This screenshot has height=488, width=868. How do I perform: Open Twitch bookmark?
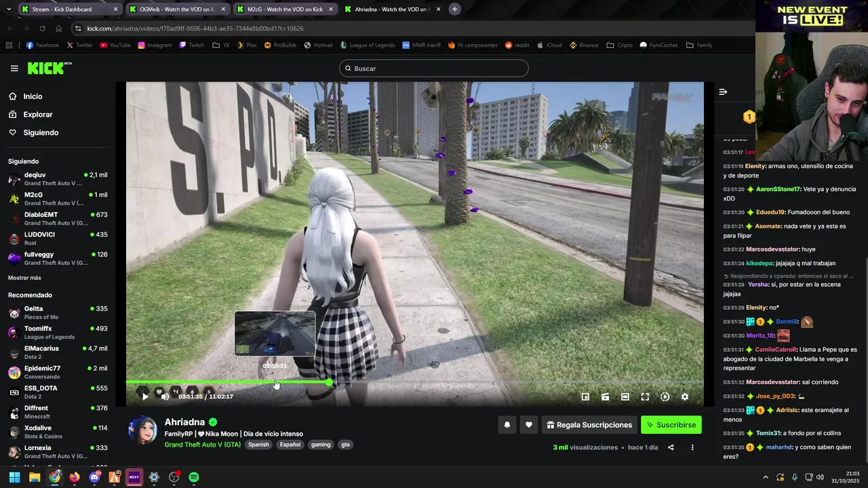[x=191, y=45]
